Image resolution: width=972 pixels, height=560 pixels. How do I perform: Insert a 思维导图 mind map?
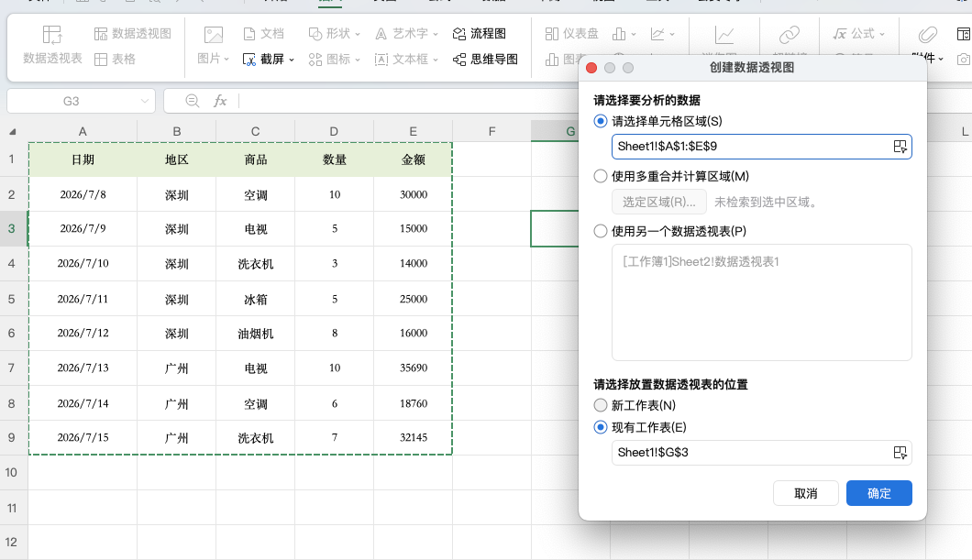pyautogui.click(x=485, y=59)
